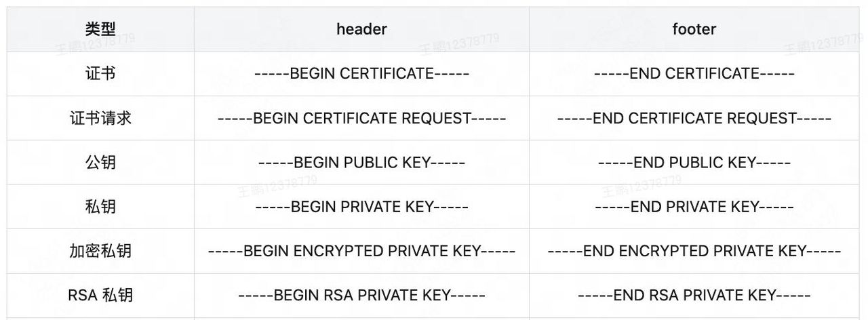Select the 私钥 type cell
Viewport: 868px width, 320px height.
pos(100,207)
